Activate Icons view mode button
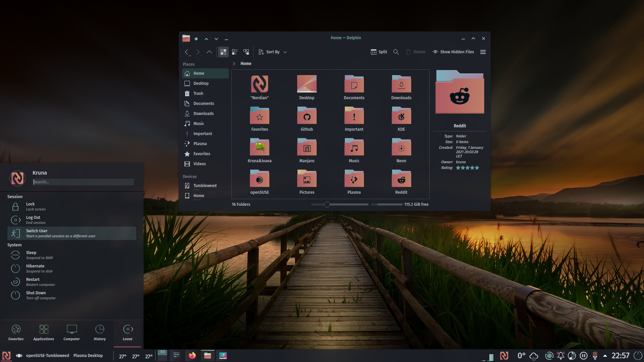Screen dimensions: 644x362 pyautogui.click(x=223, y=52)
